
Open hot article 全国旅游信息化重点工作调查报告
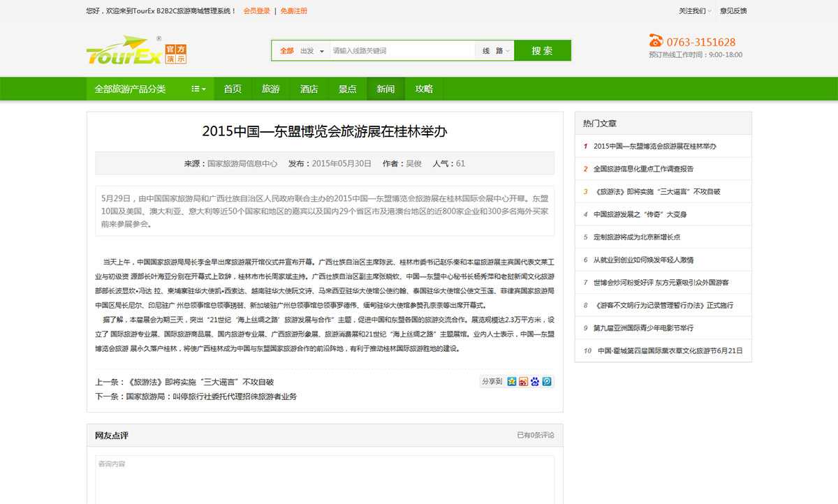[644, 169]
